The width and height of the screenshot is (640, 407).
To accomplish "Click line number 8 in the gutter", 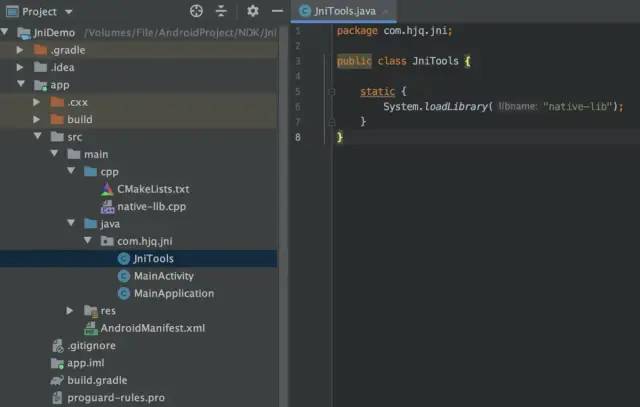I will click(298, 137).
